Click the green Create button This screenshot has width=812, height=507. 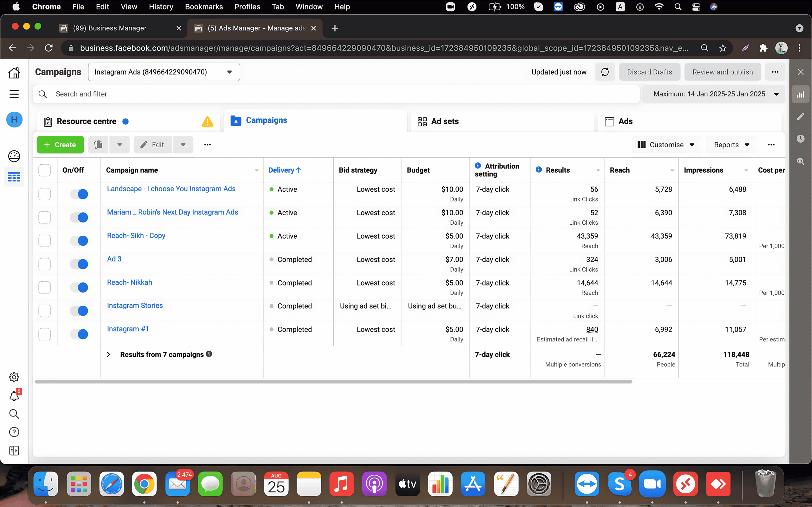click(x=60, y=145)
